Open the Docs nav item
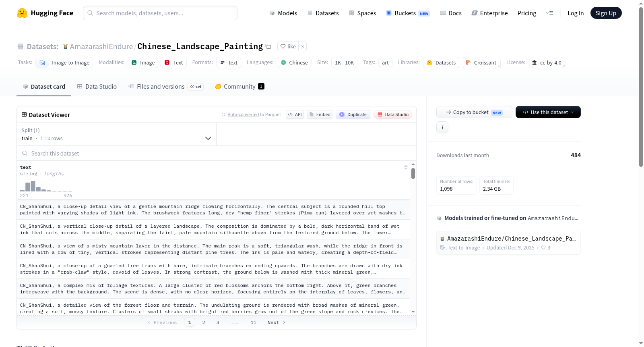The image size is (644, 347). point(450,13)
